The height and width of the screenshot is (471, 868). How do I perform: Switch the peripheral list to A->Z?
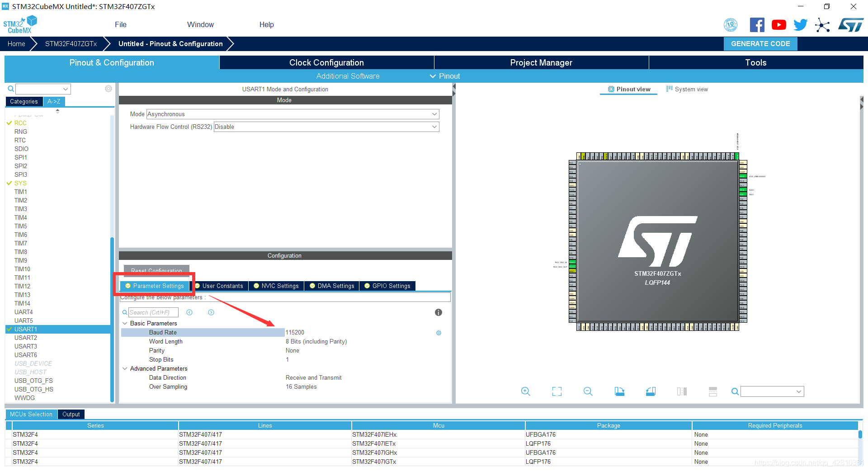[x=54, y=101]
